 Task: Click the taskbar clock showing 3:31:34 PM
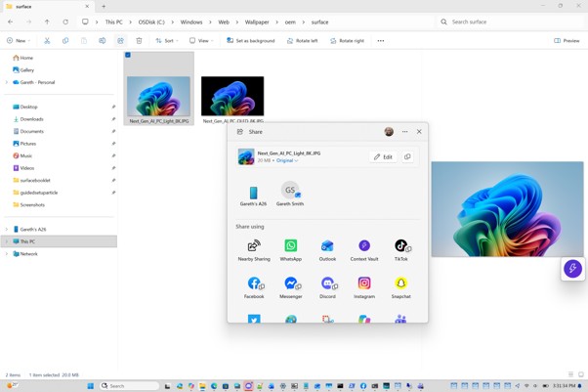(x=565, y=385)
